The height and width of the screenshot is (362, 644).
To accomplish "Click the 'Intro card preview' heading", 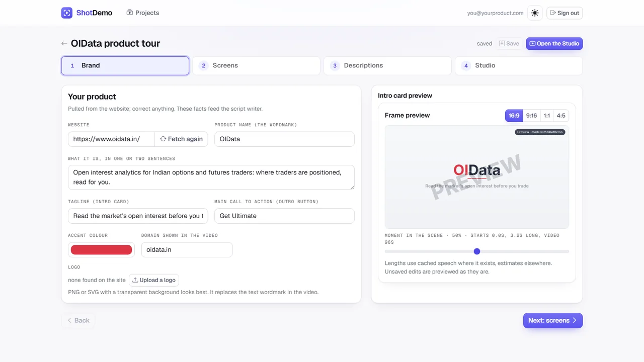I will click(x=405, y=96).
